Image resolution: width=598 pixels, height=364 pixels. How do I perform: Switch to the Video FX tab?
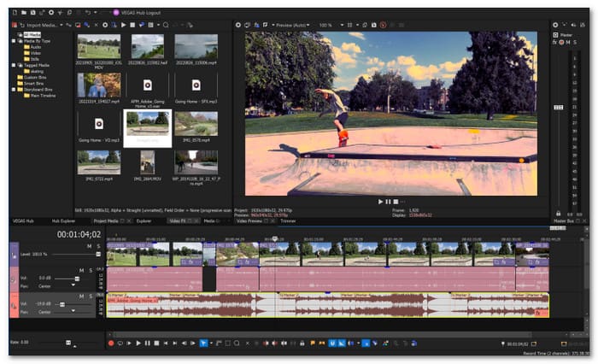click(178, 221)
